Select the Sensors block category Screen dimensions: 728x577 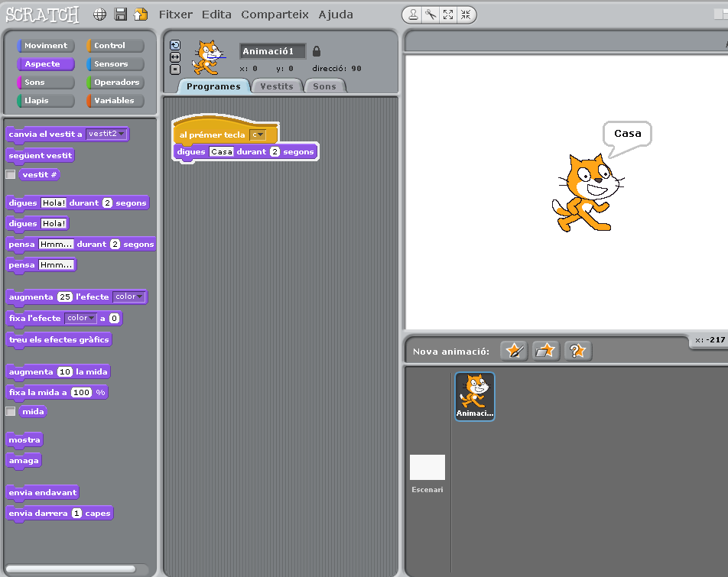coord(115,63)
